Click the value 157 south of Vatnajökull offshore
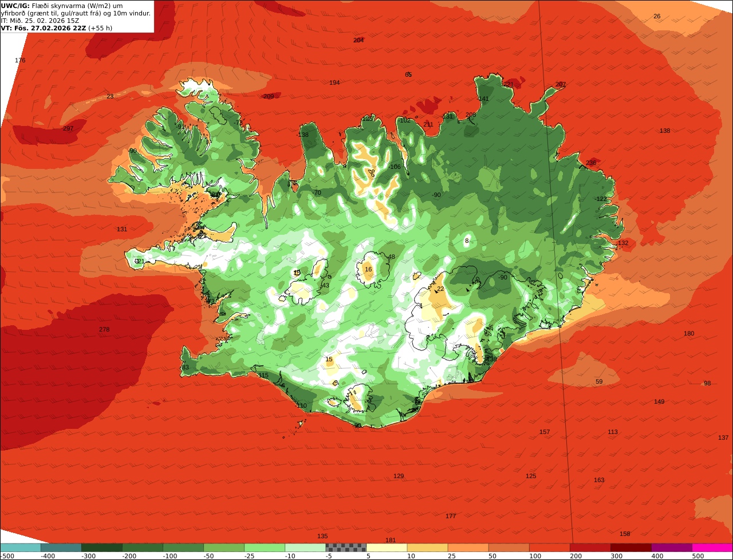This screenshot has width=733, height=560. [x=545, y=432]
